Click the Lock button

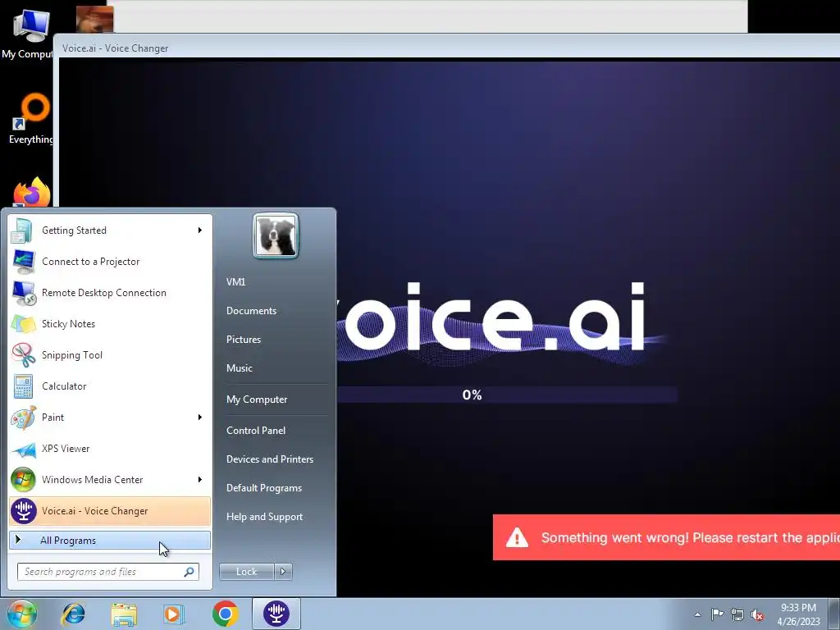(x=246, y=572)
